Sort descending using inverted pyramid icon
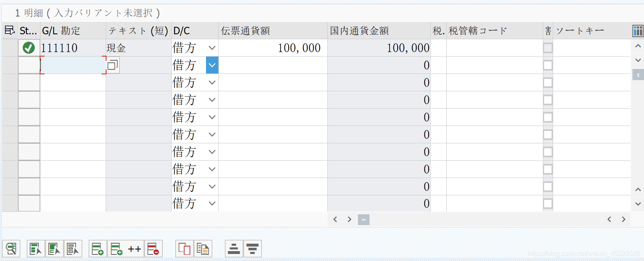This screenshot has width=644, height=261. coord(253,249)
